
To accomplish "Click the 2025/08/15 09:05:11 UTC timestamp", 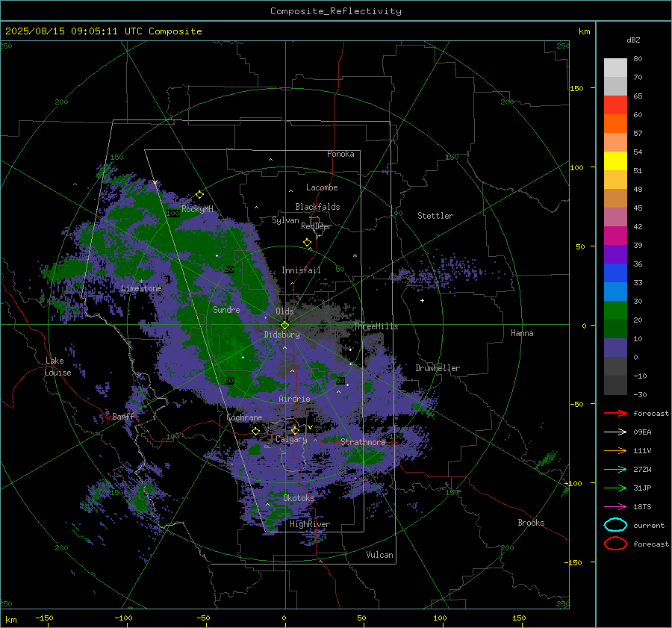I will click(65, 31).
